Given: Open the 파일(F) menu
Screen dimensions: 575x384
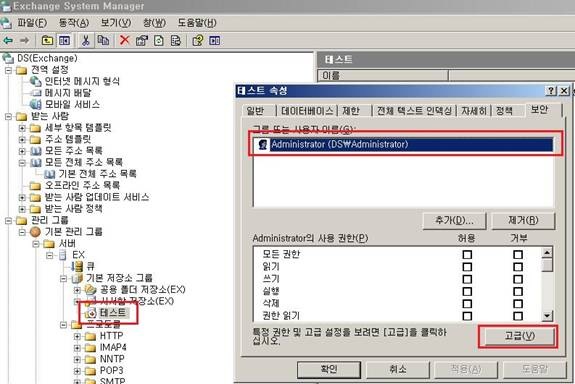Looking at the screenshot, I should pyautogui.click(x=32, y=23).
